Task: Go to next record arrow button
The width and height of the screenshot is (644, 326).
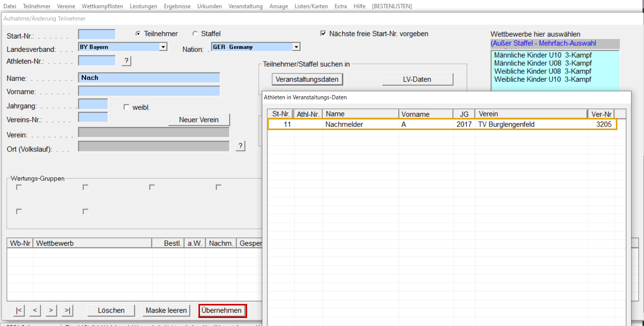Action: (x=51, y=310)
